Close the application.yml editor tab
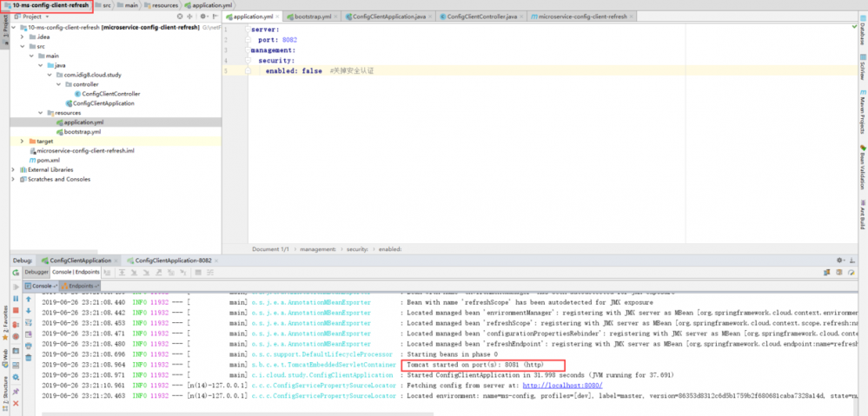The height and width of the screenshot is (416, 868). (x=276, y=17)
